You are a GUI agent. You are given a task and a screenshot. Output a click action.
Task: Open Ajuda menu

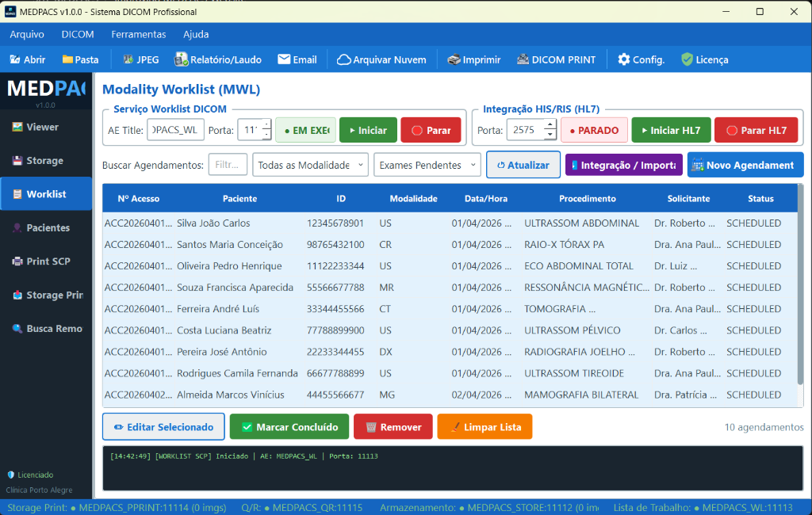(196, 34)
